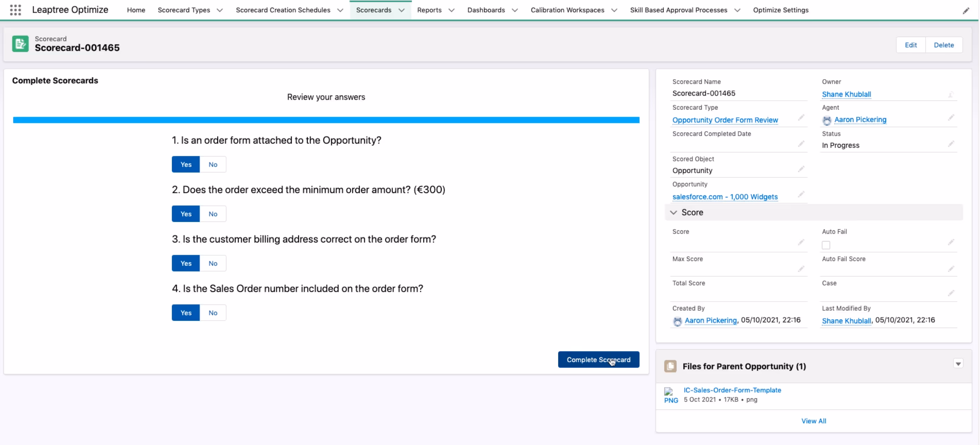Open the salesforce.com - 1,000 Widgets link
Viewport: 980px width, 445px height.
(725, 197)
